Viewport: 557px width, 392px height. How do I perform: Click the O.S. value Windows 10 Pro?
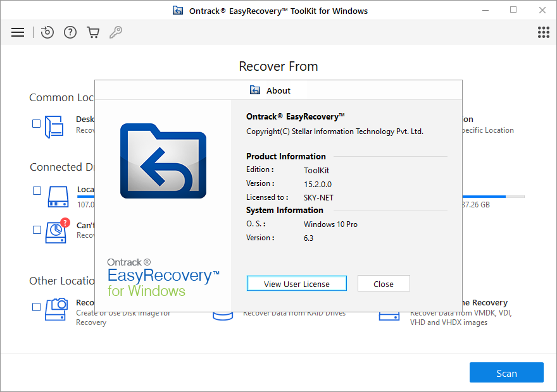(x=330, y=224)
